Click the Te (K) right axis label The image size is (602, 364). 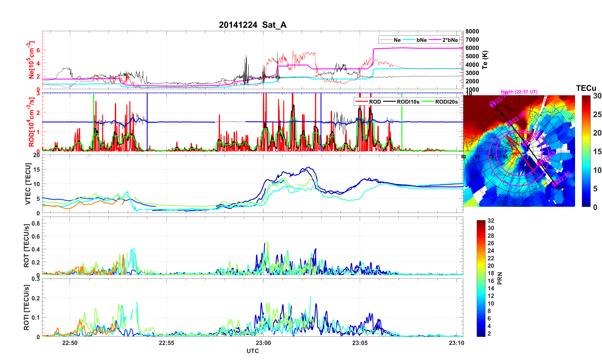485,60
